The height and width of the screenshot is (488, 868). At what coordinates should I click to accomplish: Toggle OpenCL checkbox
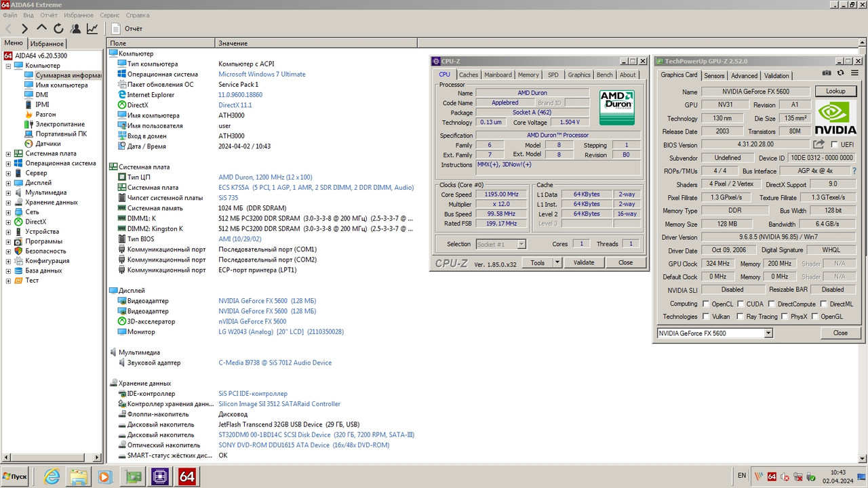707,304
